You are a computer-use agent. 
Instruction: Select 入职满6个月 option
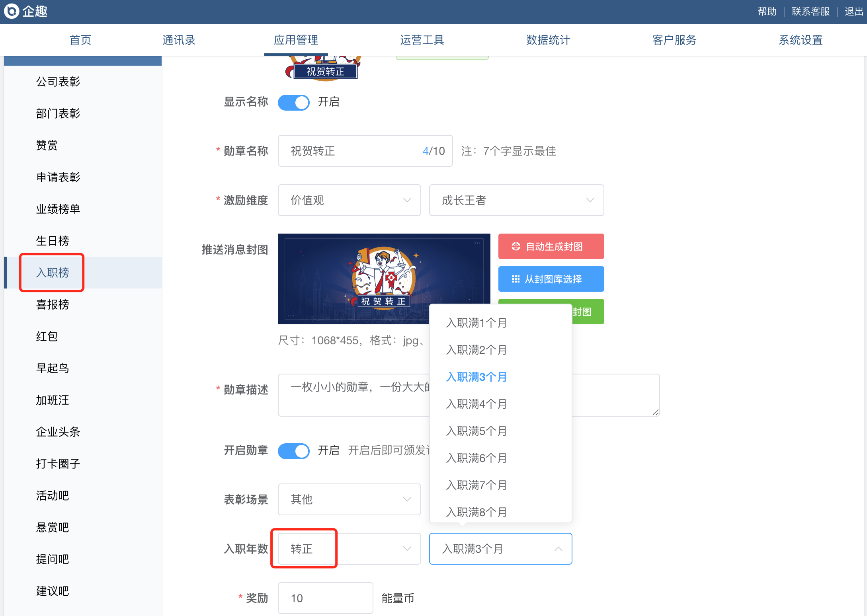coord(500,458)
